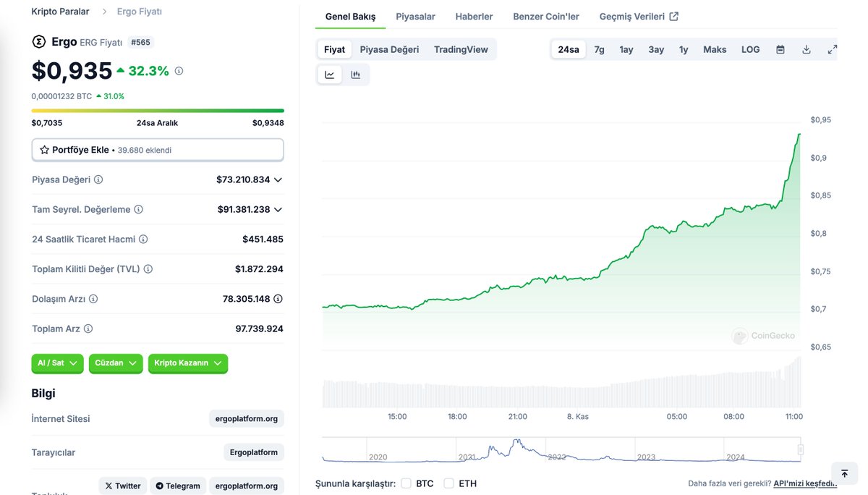The image size is (868, 495).
Task: Show info for Toplam Kilitli Değer (TVL)
Action: (x=148, y=268)
